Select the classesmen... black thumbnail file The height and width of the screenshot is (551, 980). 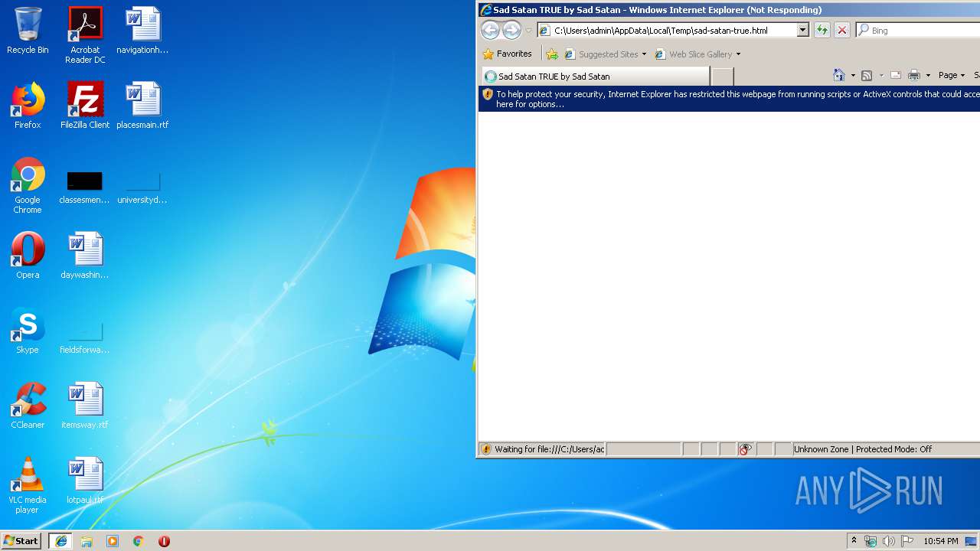click(x=85, y=187)
